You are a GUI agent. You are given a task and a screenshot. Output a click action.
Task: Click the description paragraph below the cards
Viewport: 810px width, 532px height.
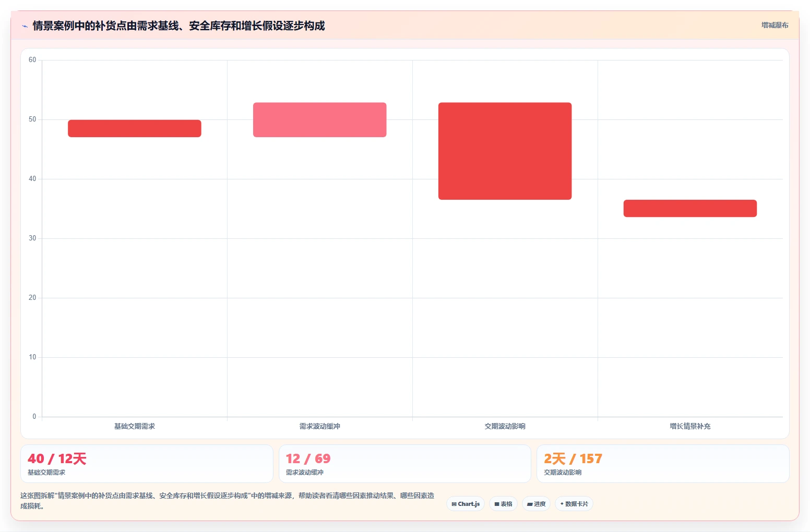(x=227, y=501)
